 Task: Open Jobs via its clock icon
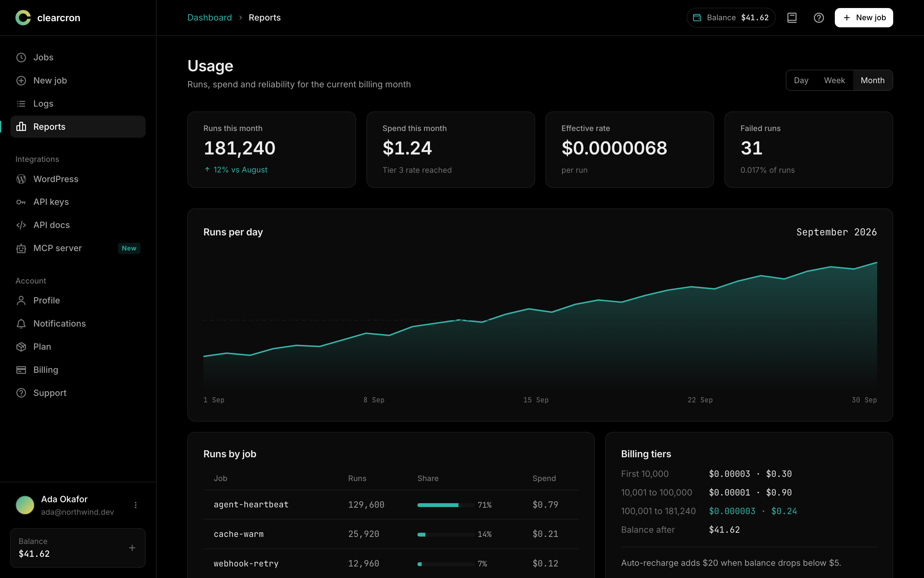coord(21,57)
